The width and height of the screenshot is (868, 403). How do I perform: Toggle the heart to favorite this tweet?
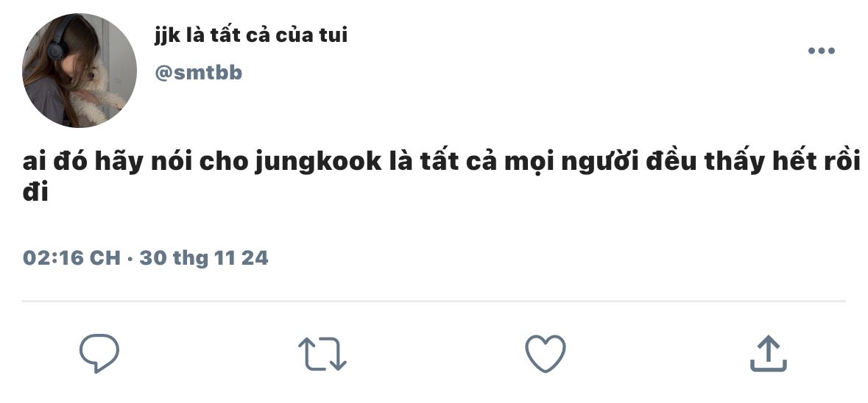[x=546, y=353]
